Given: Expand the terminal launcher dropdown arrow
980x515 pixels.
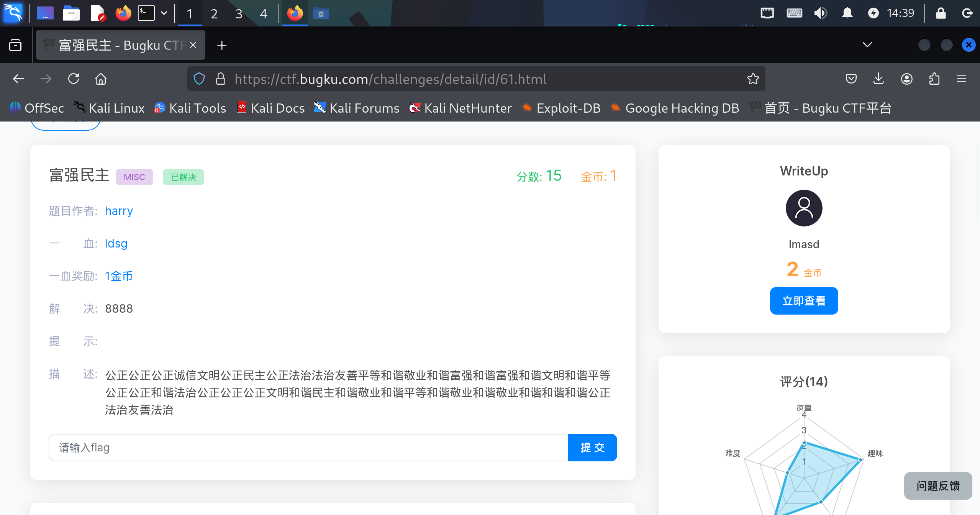Looking at the screenshot, I should (164, 13).
